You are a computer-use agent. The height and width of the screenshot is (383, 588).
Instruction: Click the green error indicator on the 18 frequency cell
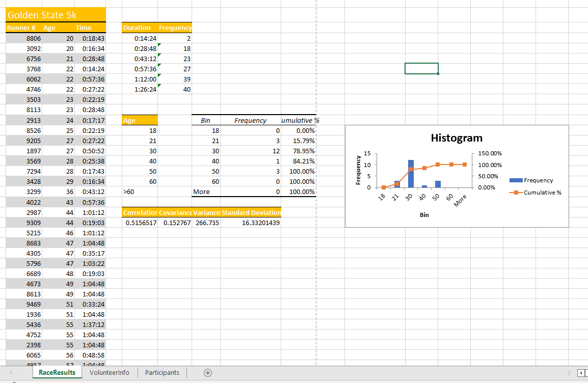(x=159, y=45)
